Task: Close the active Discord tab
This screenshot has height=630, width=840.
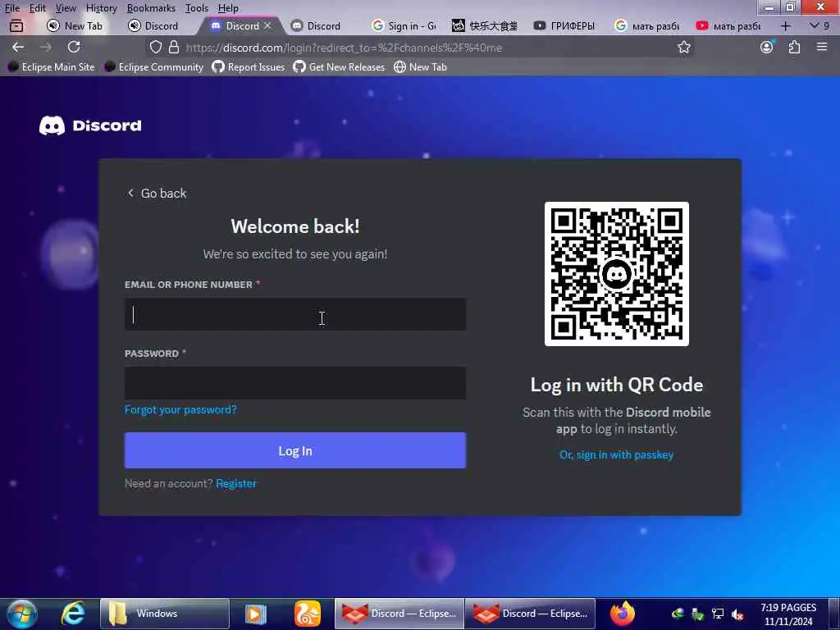Action: tap(267, 25)
